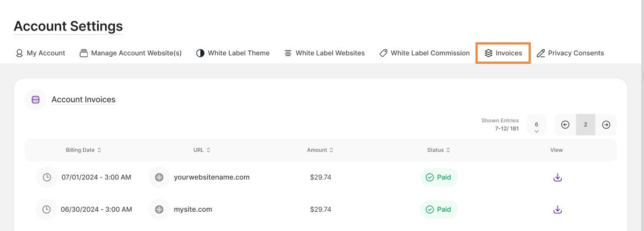Image resolution: width=644 pixels, height=231 pixels.
Task: Click clock icon beside 07/01/2024 date
Action: point(47,177)
